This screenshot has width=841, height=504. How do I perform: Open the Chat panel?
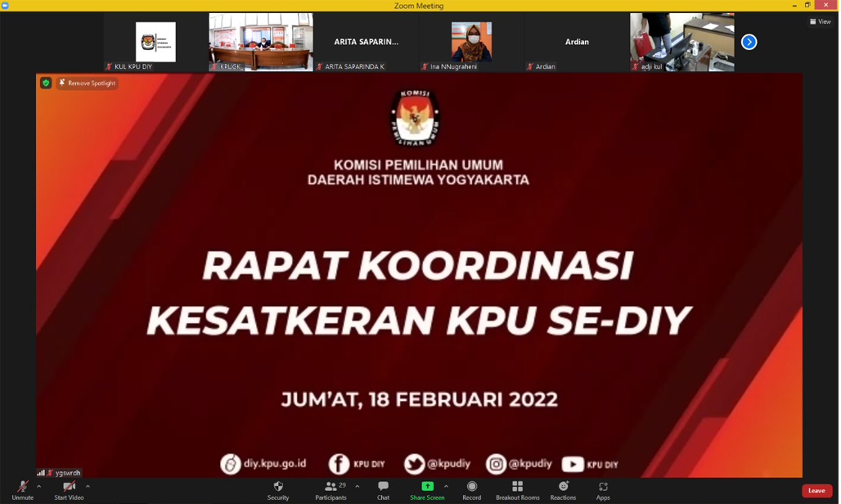pos(383,489)
